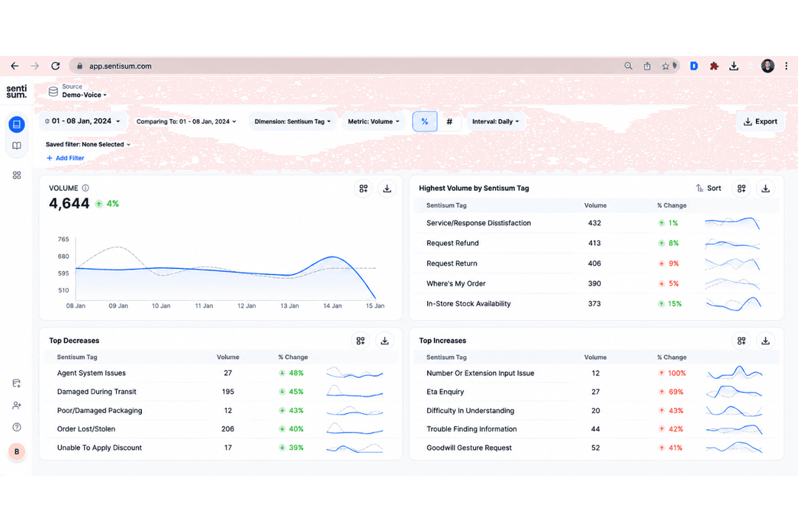Click the browser forward arrow
This screenshot has width=798, height=532.
35,66
